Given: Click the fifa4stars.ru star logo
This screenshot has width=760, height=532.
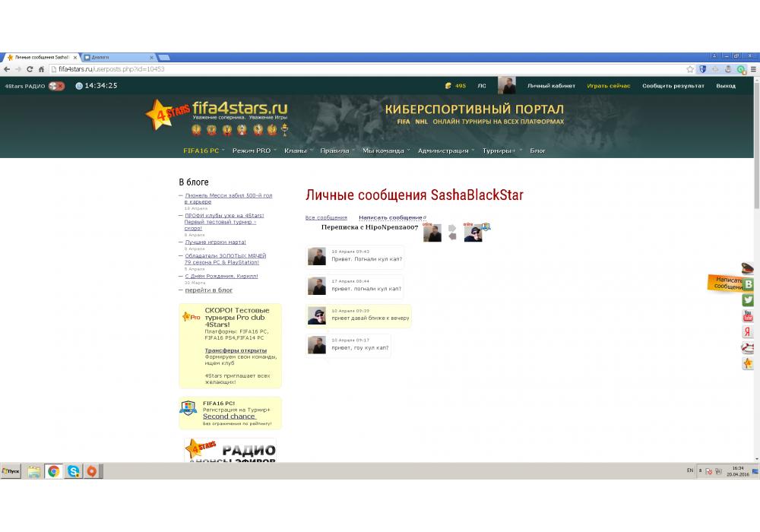Looking at the screenshot, I should point(158,115).
